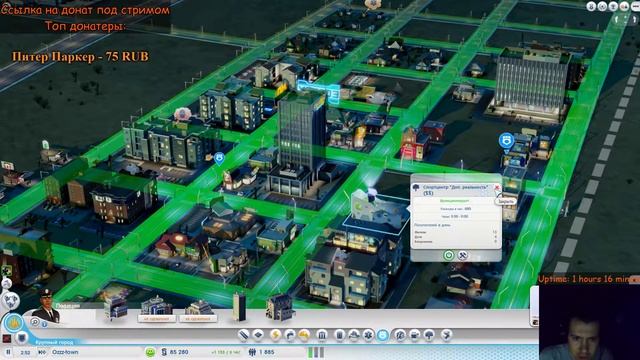Select the last building thumbnail in palette
This screenshot has width=640, height=360.
pos(280,307)
